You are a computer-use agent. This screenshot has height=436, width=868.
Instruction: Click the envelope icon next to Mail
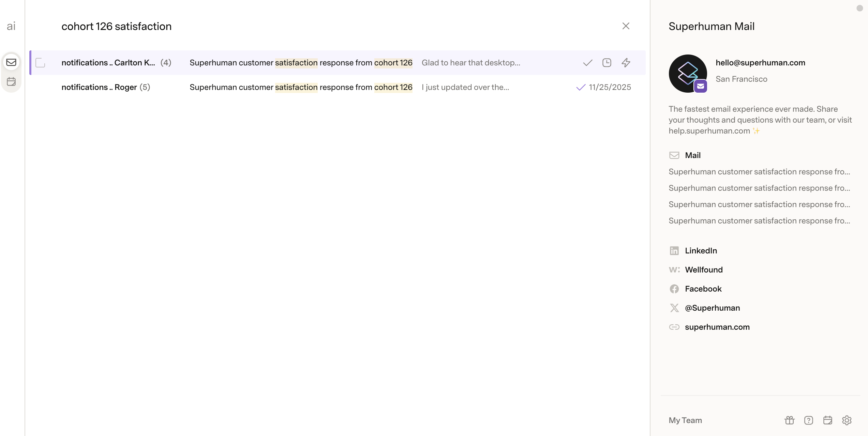tap(674, 155)
